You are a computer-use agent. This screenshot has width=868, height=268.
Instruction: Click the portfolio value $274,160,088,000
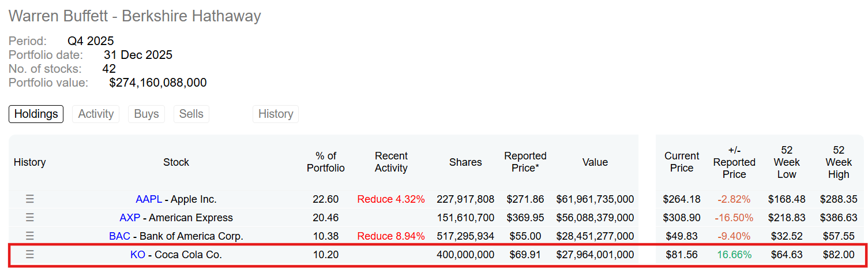157,83
